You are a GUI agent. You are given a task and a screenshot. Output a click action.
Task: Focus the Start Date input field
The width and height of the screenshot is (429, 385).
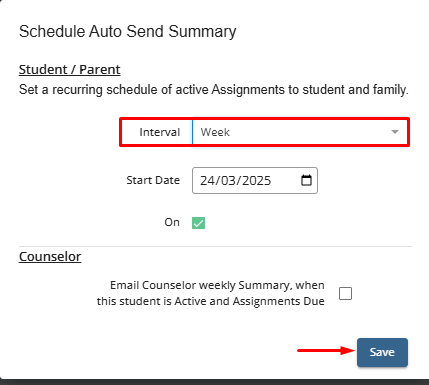click(x=255, y=180)
